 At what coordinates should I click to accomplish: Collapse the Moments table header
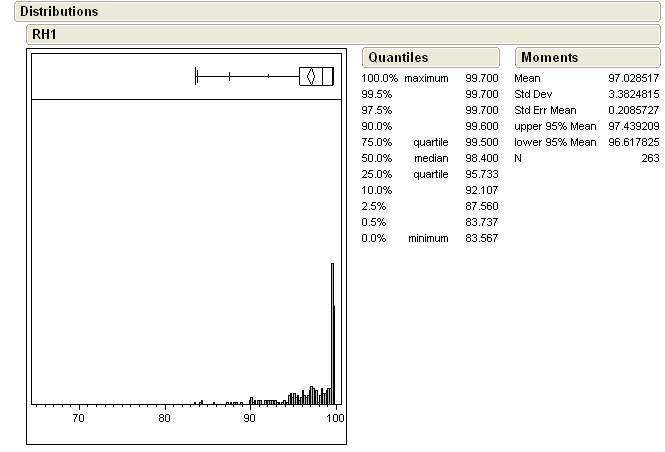point(549,58)
